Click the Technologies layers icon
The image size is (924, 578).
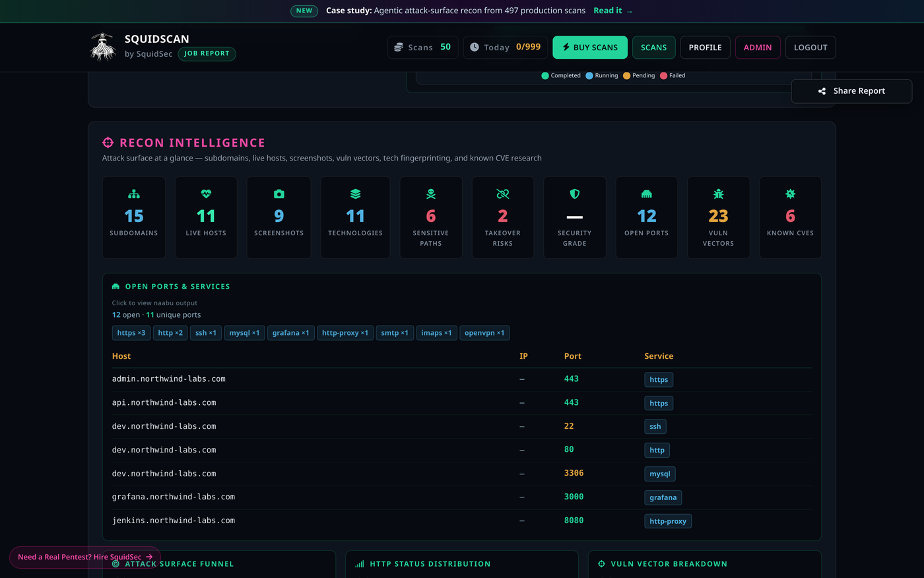pyautogui.click(x=356, y=194)
